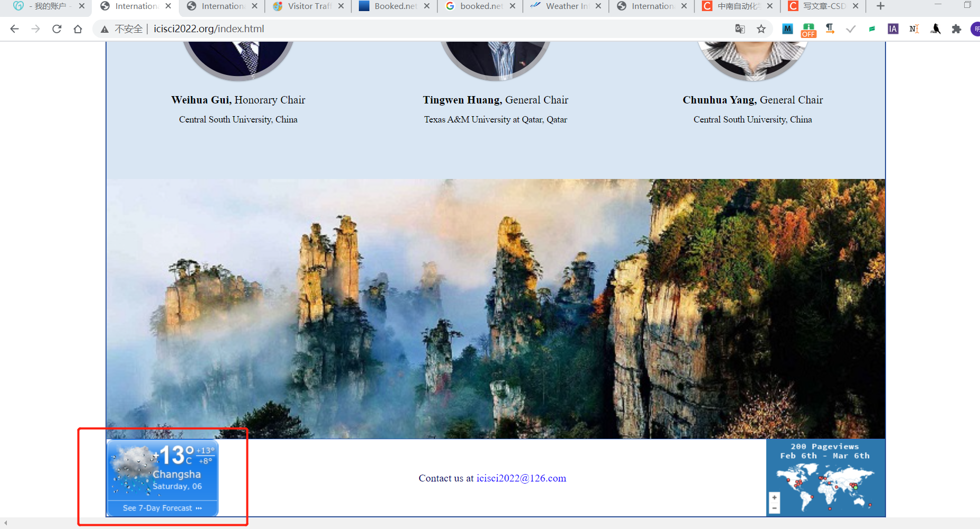Image resolution: width=980 pixels, height=529 pixels.
Task: Close the Booked.net tab
Action: click(426, 6)
